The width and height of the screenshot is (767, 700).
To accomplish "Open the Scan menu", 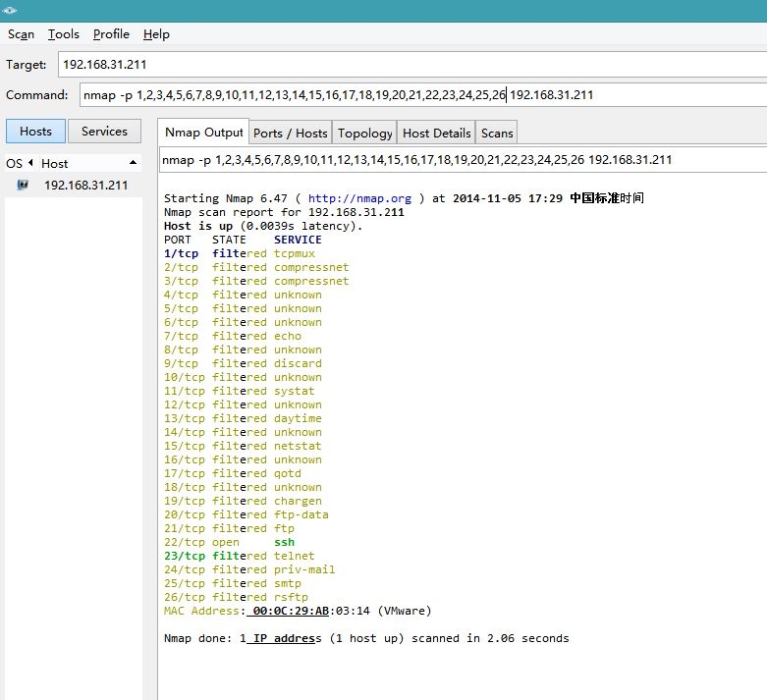I will tap(21, 34).
